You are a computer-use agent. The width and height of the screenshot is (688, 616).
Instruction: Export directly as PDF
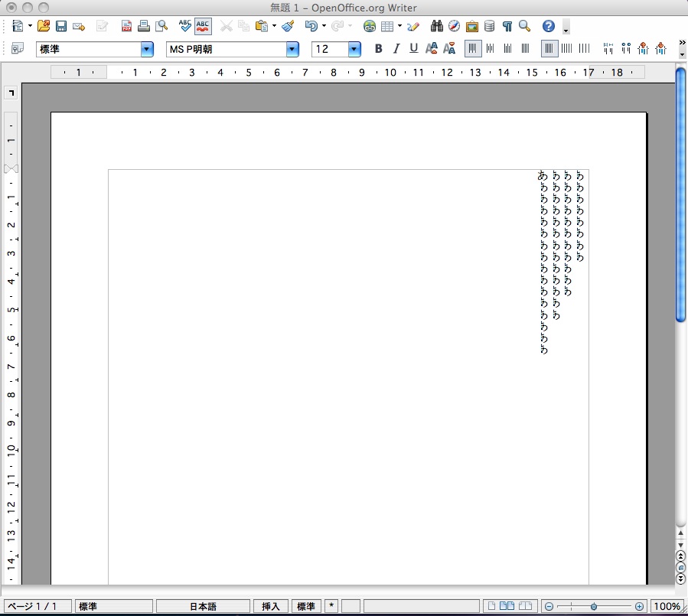click(126, 26)
